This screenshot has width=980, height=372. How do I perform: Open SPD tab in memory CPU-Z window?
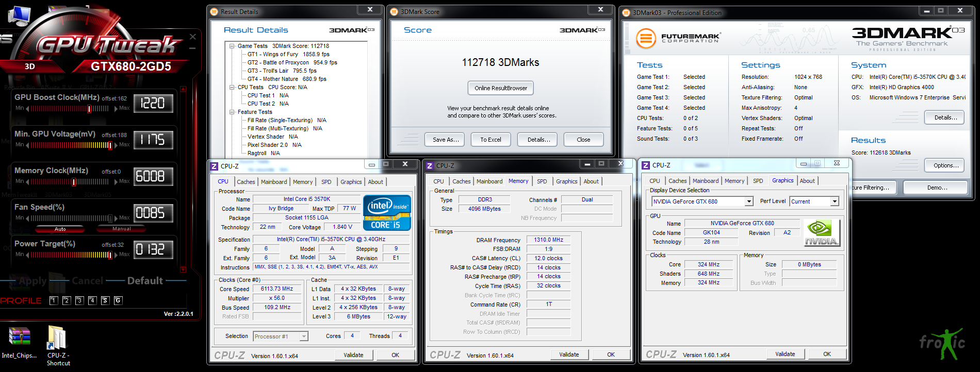[x=542, y=181]
